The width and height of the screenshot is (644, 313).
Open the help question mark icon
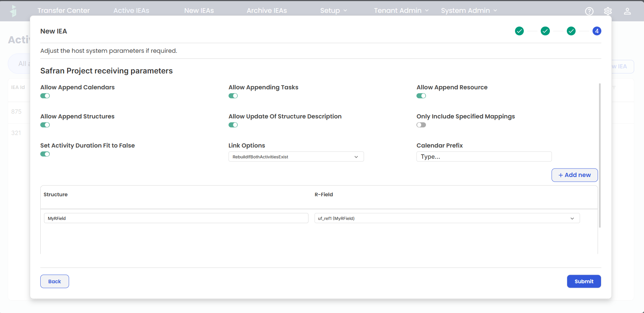(x=589, y=11)
